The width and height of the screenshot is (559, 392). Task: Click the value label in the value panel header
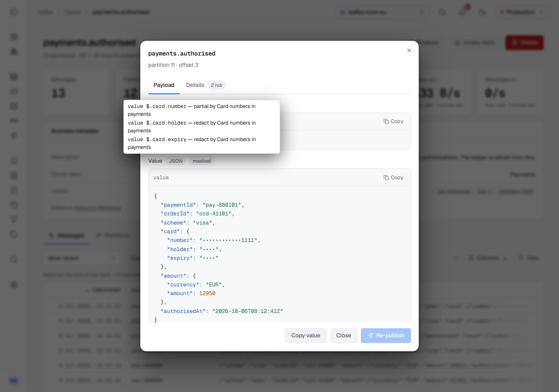[161, 178]
